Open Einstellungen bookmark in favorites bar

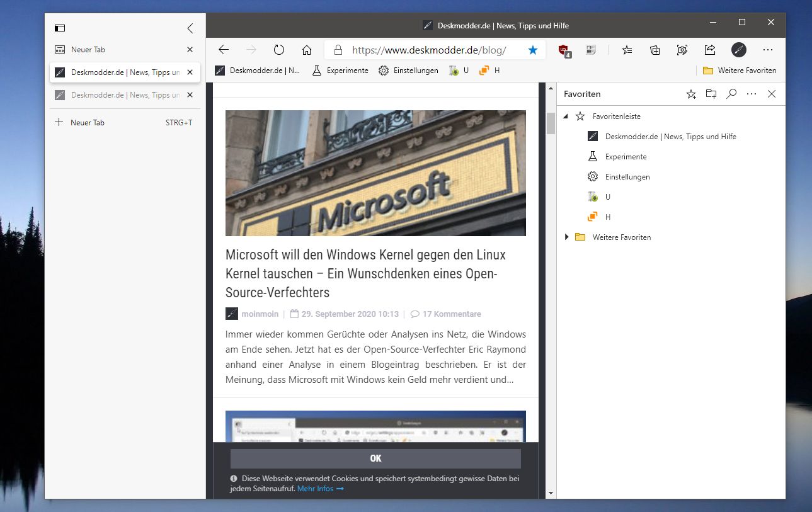tap(408, 71)
